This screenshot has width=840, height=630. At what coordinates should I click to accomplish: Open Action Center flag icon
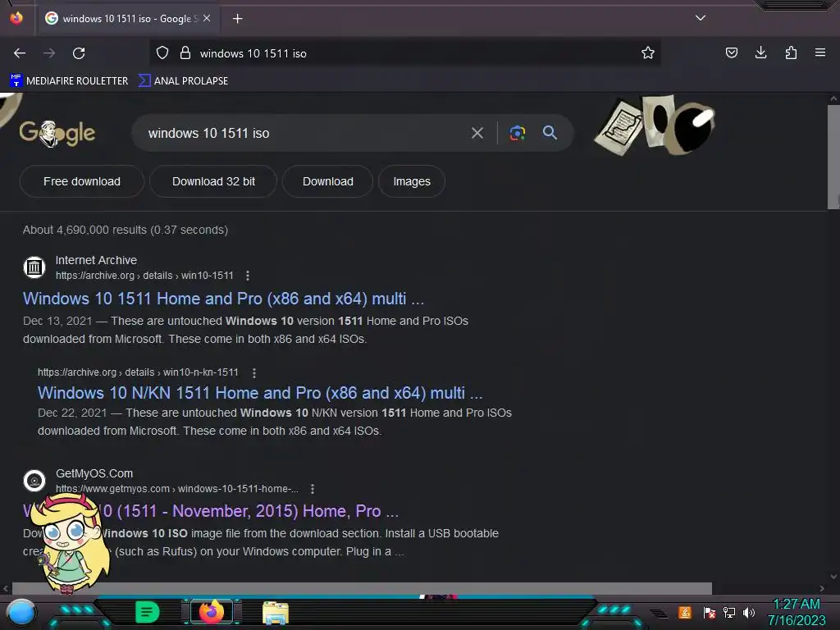[710, 612]
